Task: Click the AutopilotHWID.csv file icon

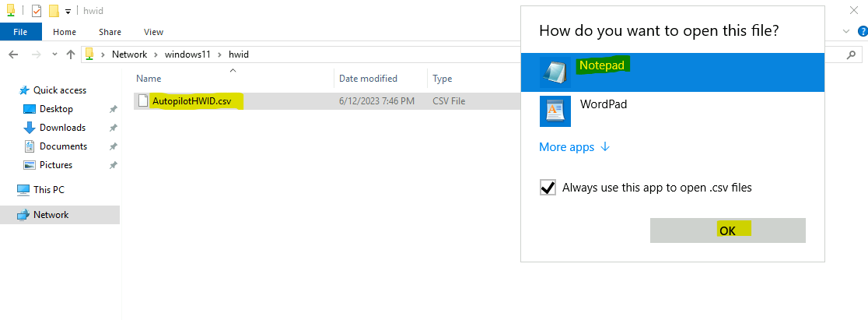Action: click(143, 101)
